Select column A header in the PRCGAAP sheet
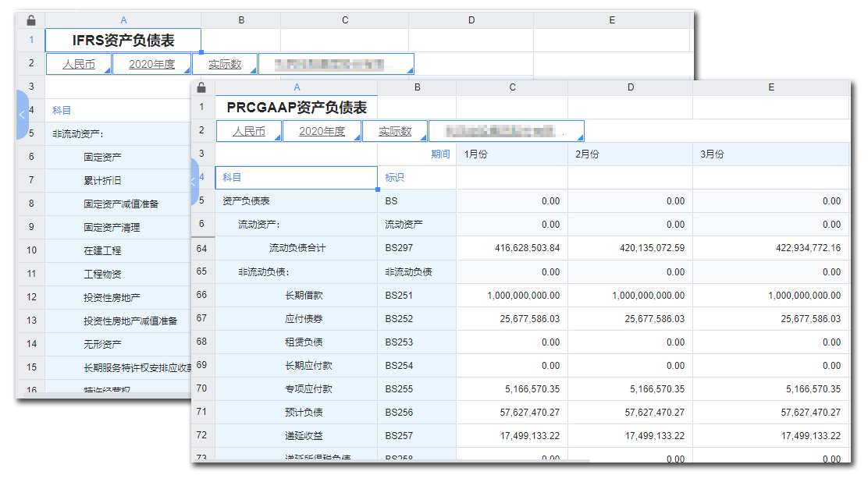 297,87
